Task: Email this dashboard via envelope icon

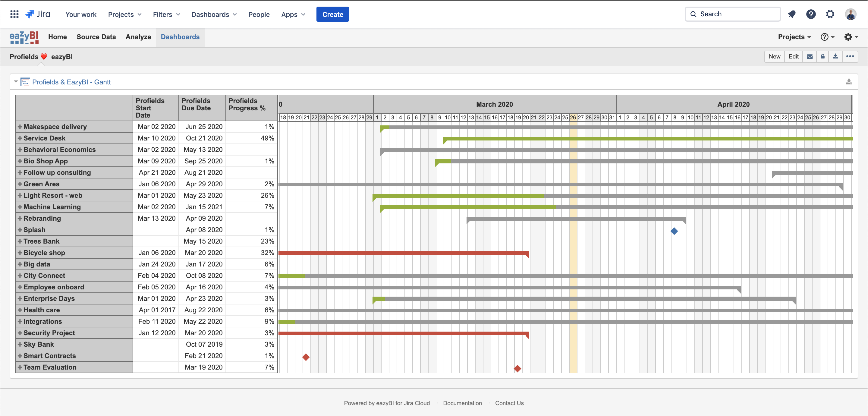Action: [809, 56]
